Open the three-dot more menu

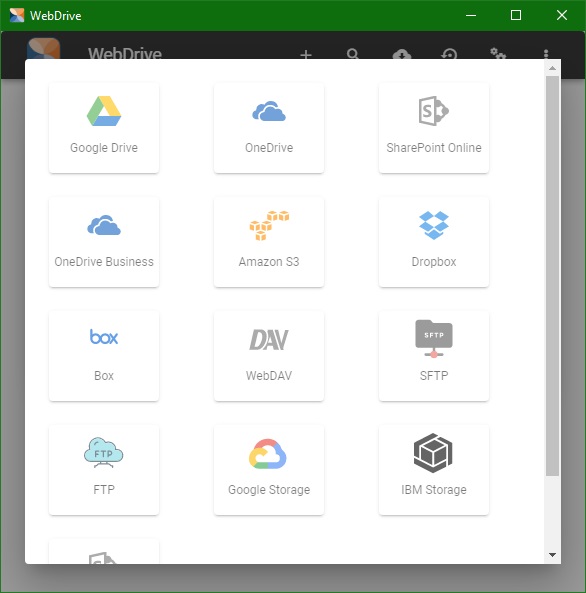point(546,54)
